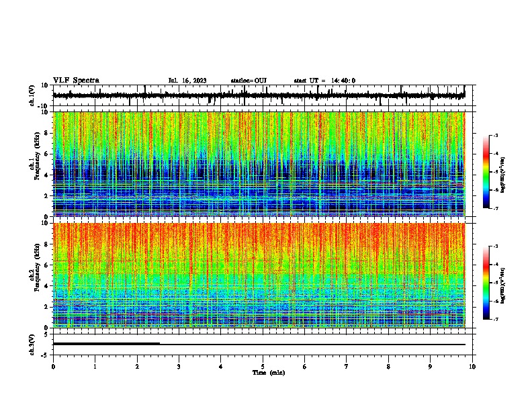This screenshot has width=532, height=411.
Task: Click inside the ch.1 spectrogram panel
Action: tap(259, 164)
